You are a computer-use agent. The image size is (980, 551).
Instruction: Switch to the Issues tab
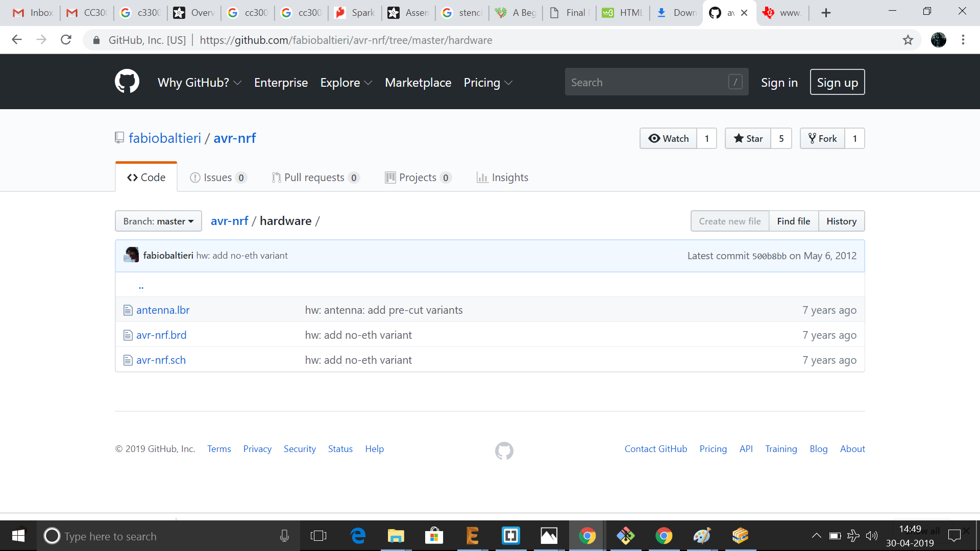point(218,178)
